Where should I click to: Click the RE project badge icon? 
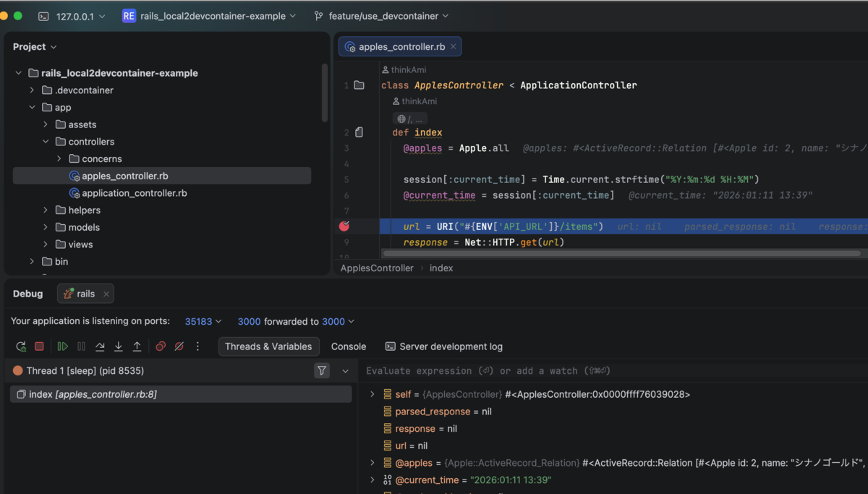(129, 16)
